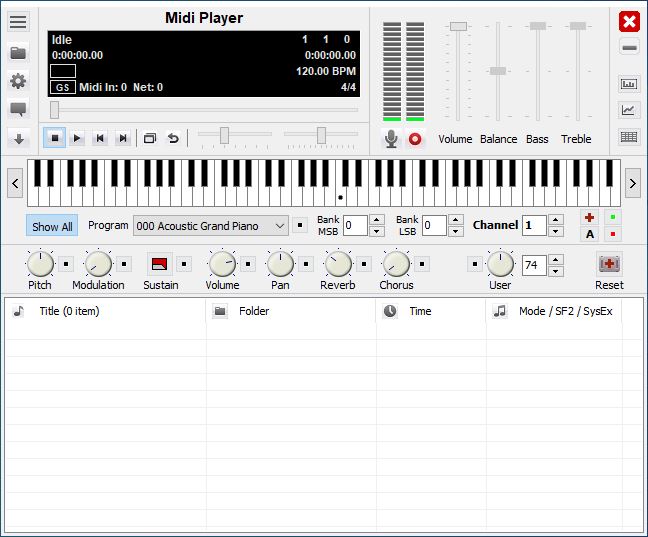Click the Folder column header
The height and width of the screenshot is (537, 648).
click(x=291, y=311)
